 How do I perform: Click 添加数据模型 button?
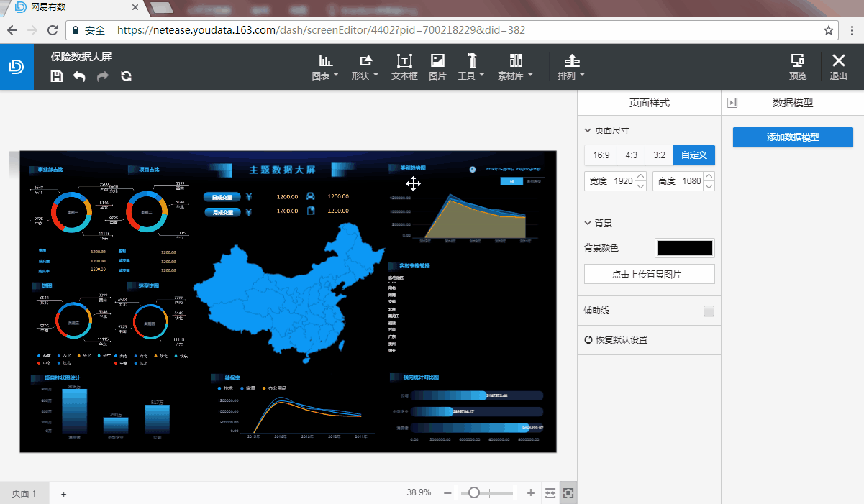coord(793,137)
